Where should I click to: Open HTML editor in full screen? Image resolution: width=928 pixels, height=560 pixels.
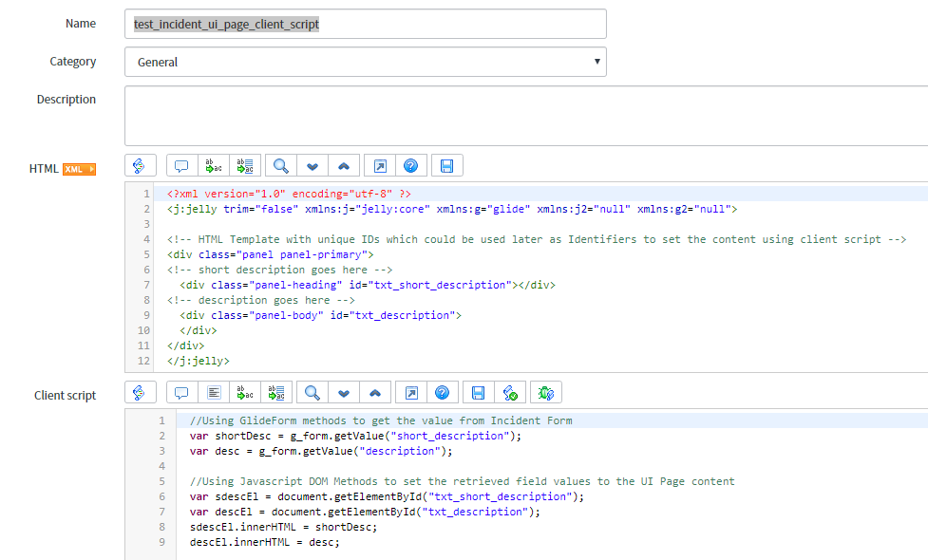pyautogui.click(x=380, y=165)
